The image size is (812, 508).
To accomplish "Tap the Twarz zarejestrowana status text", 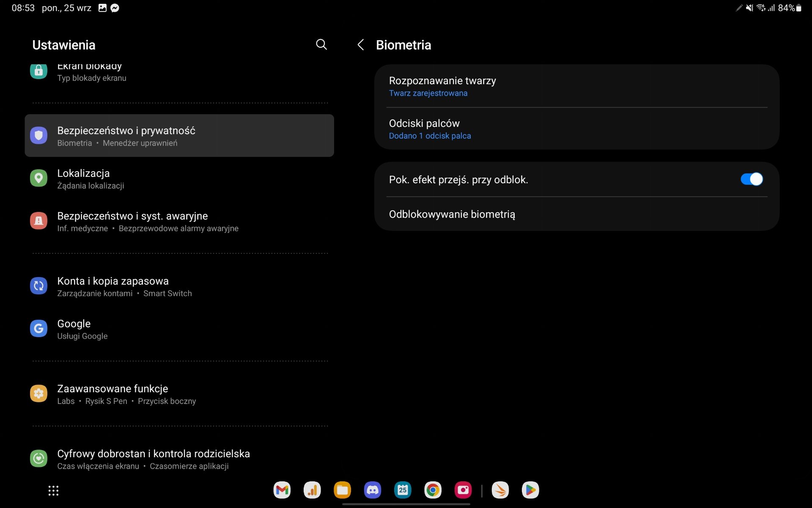I will (428, 93).
